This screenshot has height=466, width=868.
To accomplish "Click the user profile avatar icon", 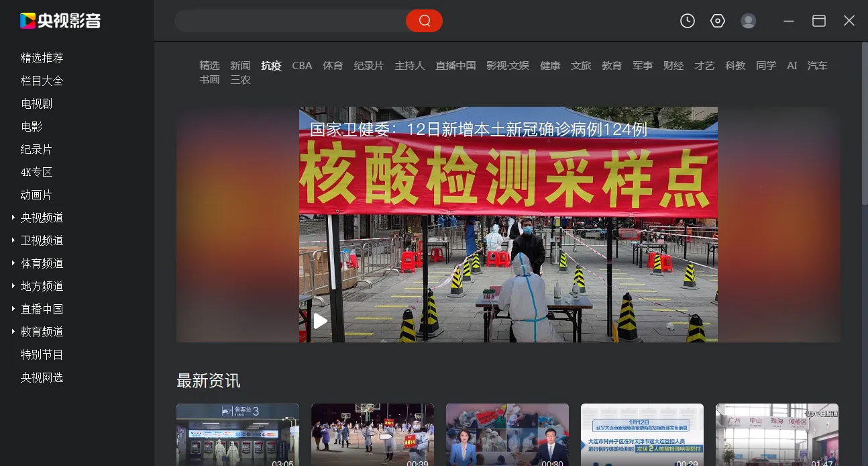I will [x=748, y=21].
